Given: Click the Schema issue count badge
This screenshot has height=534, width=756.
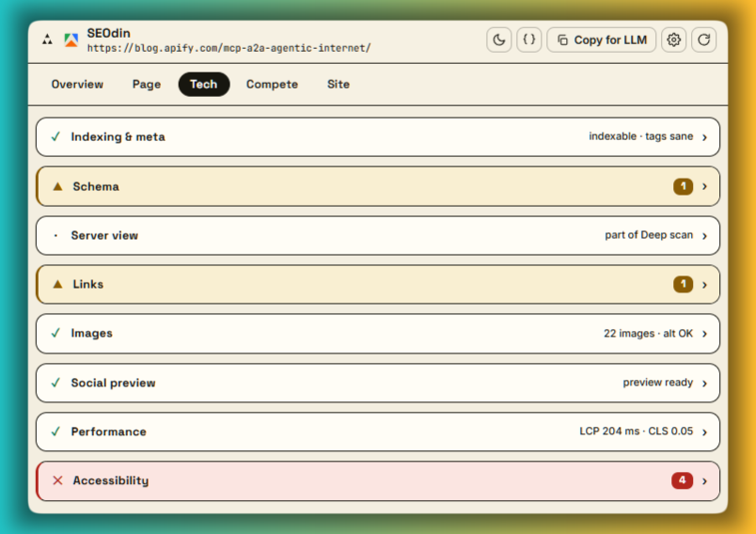Looking at the screenshot, I should pos(684,186).
